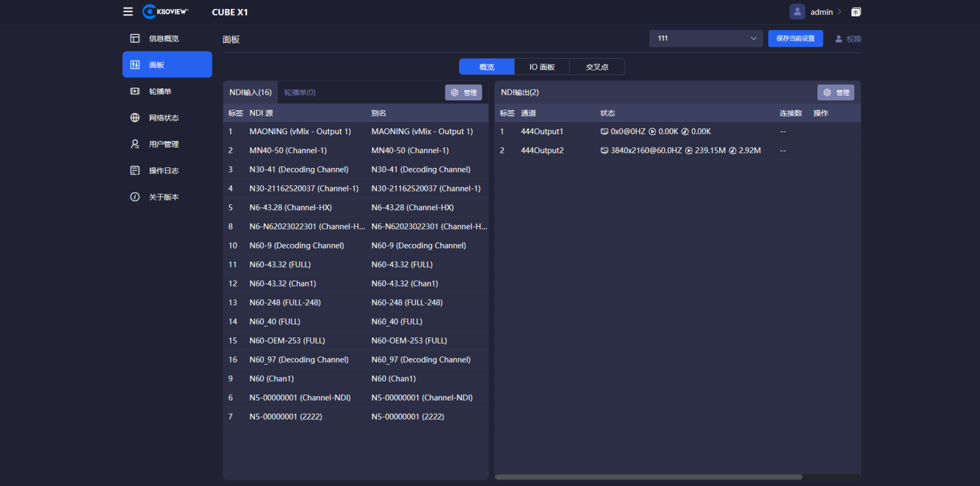Select the 轮播单(0) tab in input panel

(x=300, y=93)
